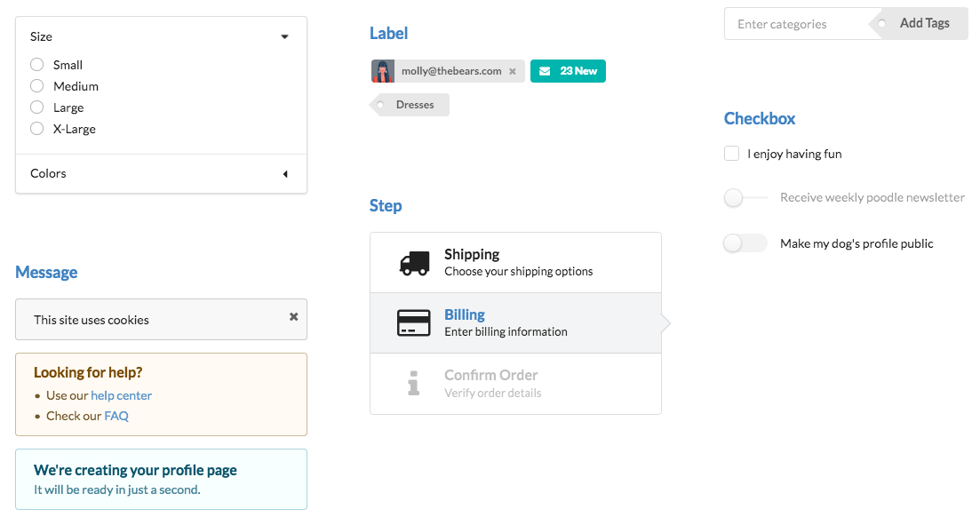Screen dimensions: 980x525
Task: Select the Shipping step
Action: pos(515,261)
